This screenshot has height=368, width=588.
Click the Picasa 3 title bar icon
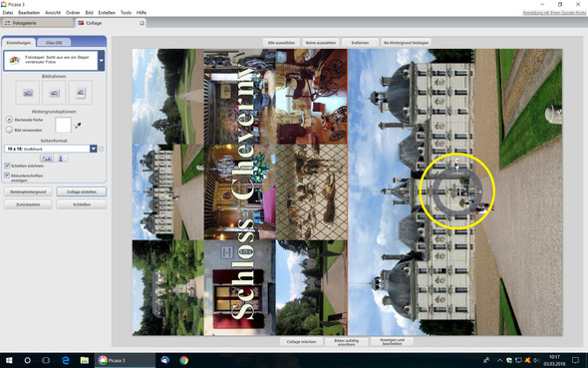pos(4,4)
